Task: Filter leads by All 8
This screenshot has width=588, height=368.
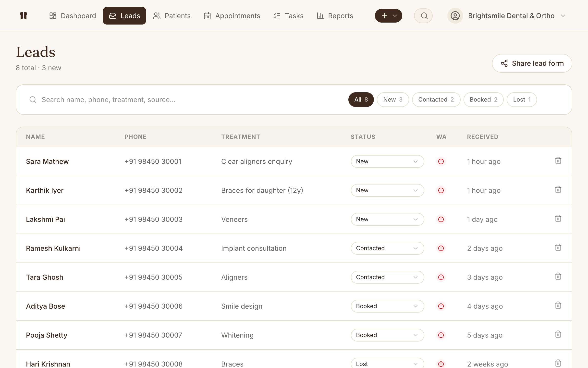Action: pos(361,100)
